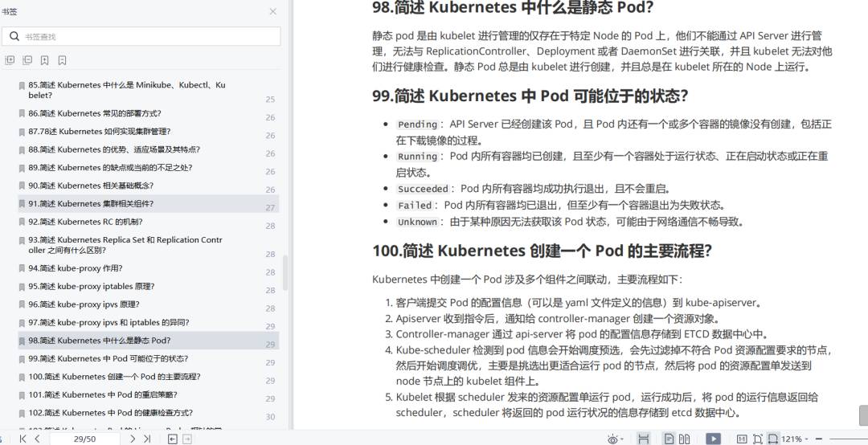The width and height of the screenshot is (868, 445).
Task: Open bookmark 89 on Kubernetes shortcomings
Action: tap(149, 168)
